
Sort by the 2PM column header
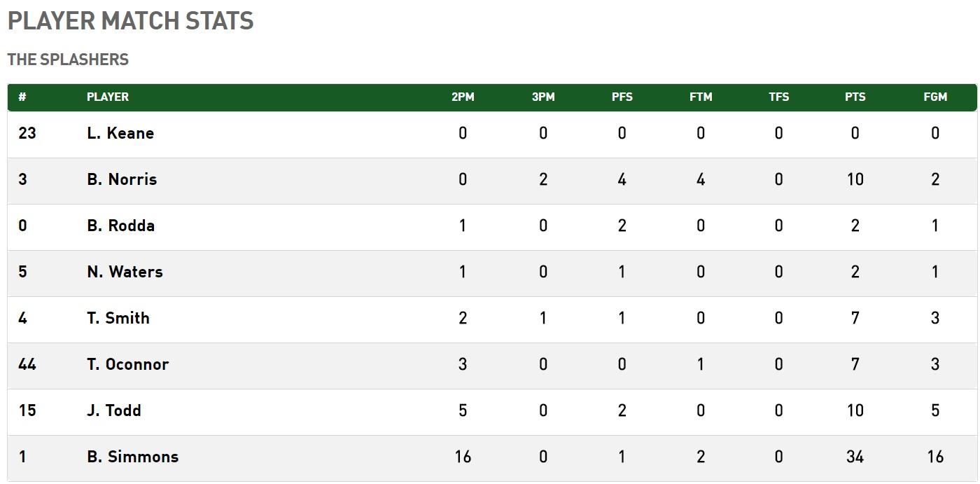tap(463, 97)
